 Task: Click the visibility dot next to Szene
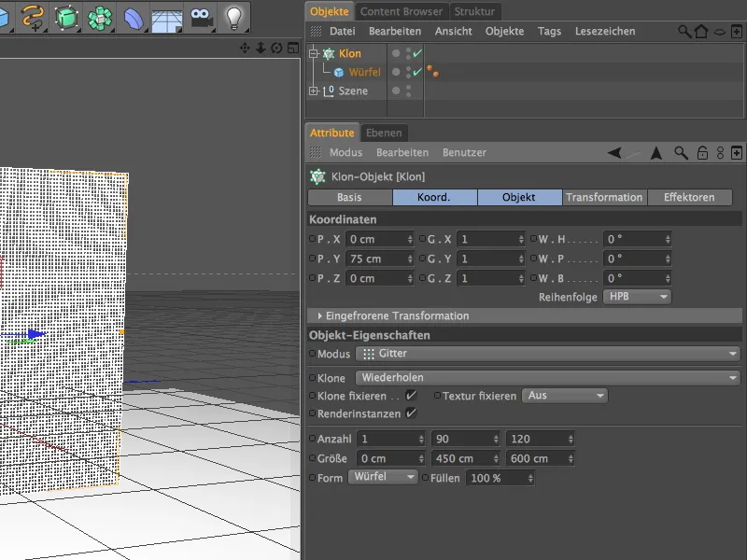396,89
